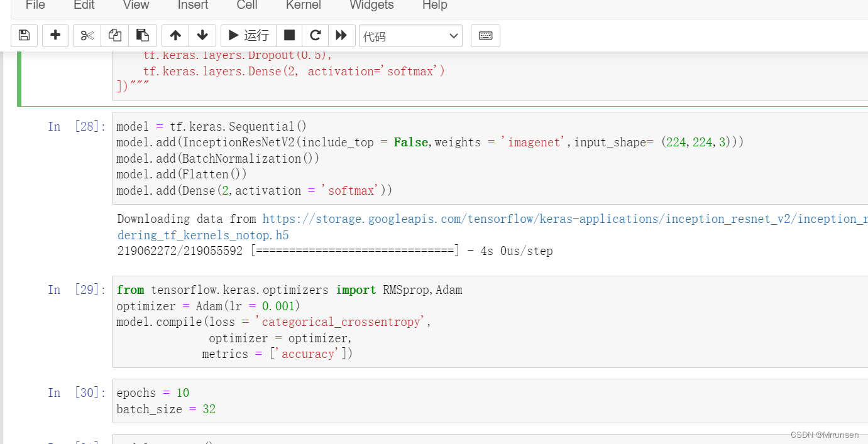Select the In [29]: cell prompt
This screenshot has width=868, height=444.
pos(77,290)
